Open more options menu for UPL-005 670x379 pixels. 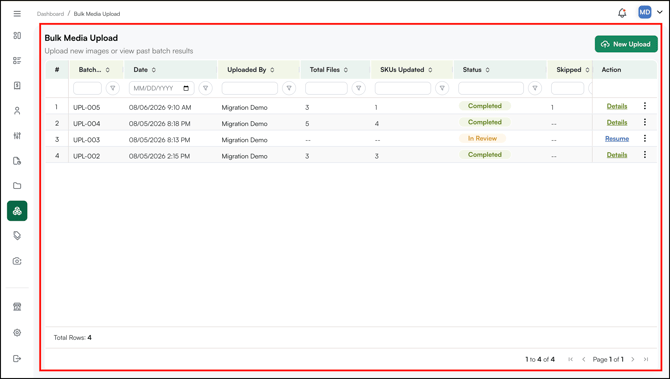click(x=645, y=106)
